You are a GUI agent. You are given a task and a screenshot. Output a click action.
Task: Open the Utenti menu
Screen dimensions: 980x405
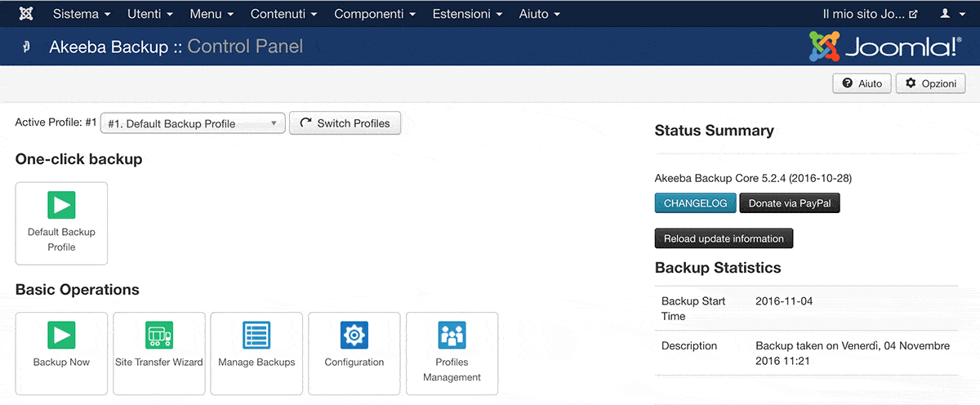(x=150, y=14)
